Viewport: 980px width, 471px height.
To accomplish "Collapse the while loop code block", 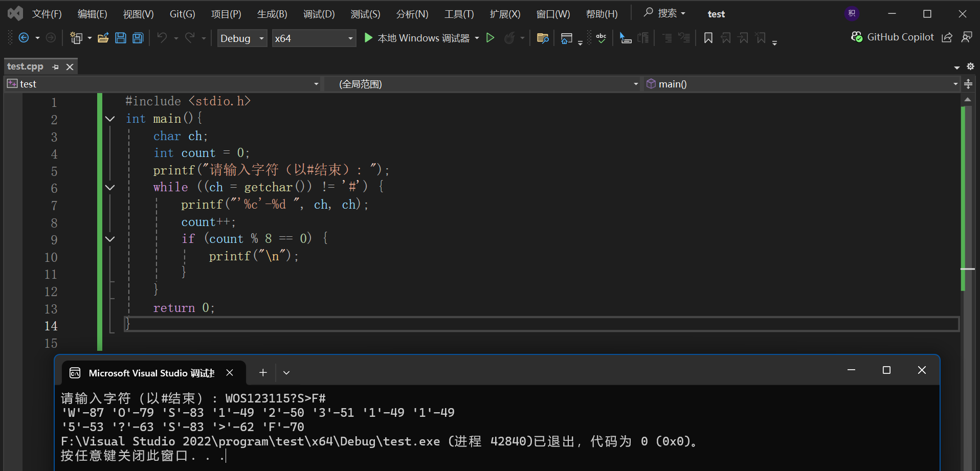I will click(110, 187).
